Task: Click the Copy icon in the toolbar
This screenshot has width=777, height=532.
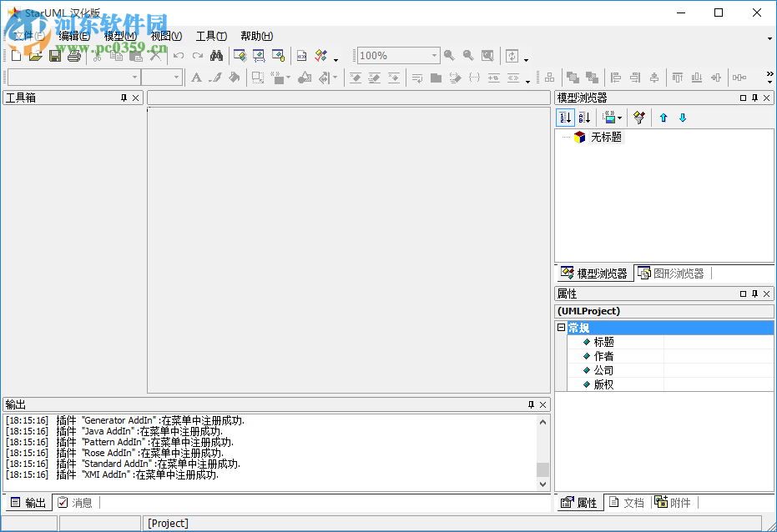Action: [x=117, y=55]
